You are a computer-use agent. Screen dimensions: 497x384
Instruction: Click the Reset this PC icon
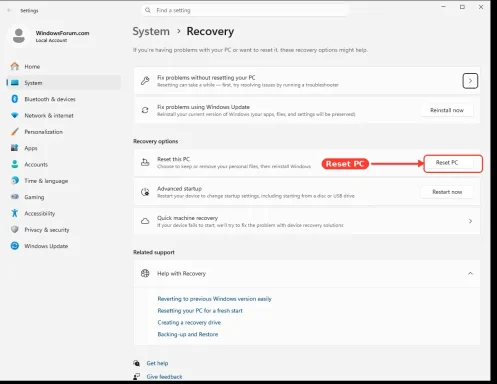(x=145, y=162)
